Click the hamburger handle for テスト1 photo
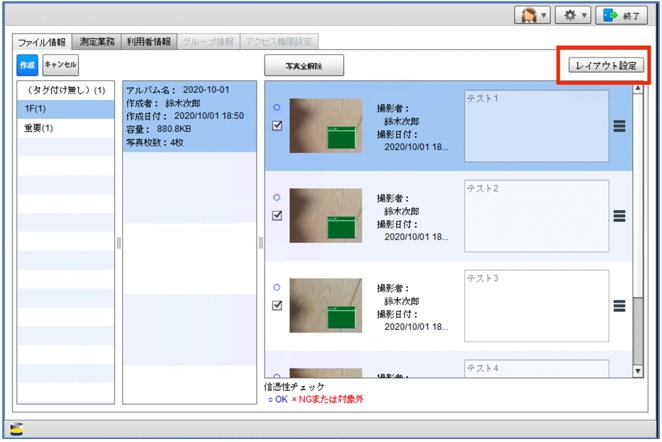Screen dimensions: 662x442 tap(619, 126)
